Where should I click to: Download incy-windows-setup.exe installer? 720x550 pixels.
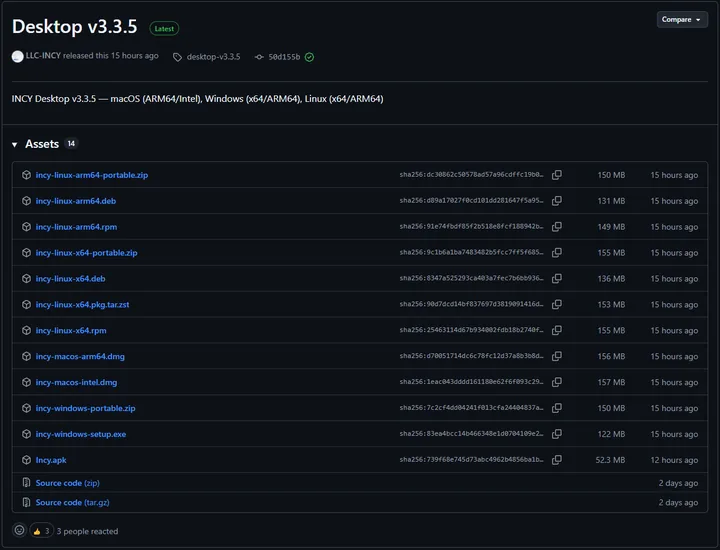(81, 434)
